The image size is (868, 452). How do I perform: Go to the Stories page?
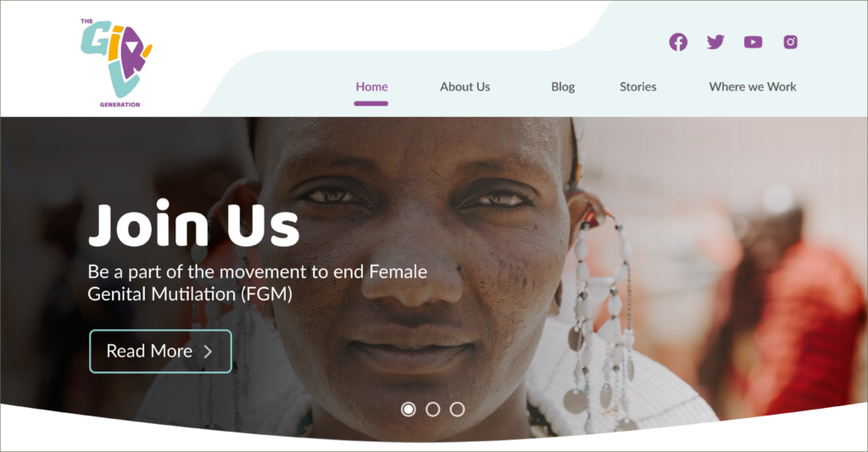(x=637, y=87)
